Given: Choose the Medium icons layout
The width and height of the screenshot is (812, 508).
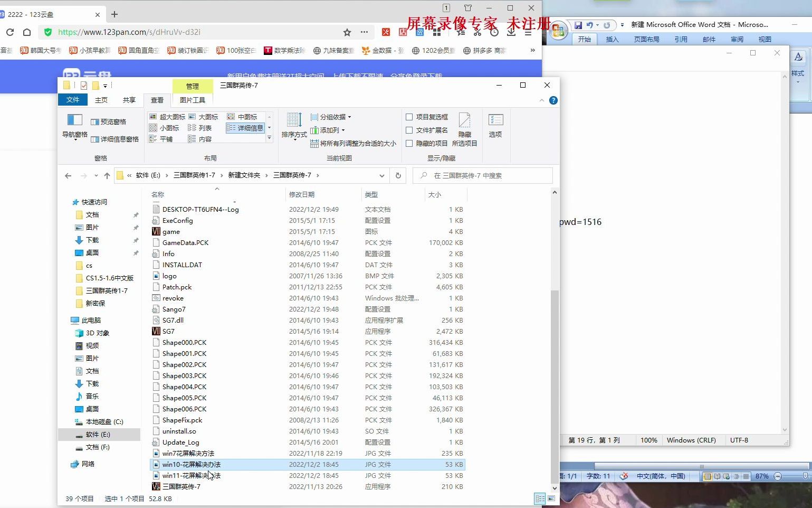Looking at the screenshot, I should pyautogui.click(x=242, y=117).
